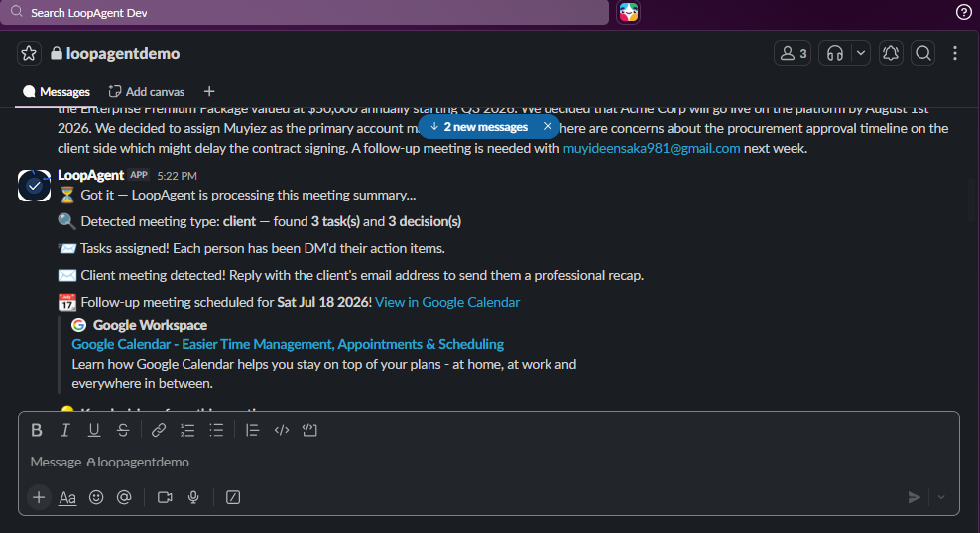The width and height of the screenshot is (980, 533).
Task: Hide formatting toolbar with Aa icon
Action: (x=67, y=497)
